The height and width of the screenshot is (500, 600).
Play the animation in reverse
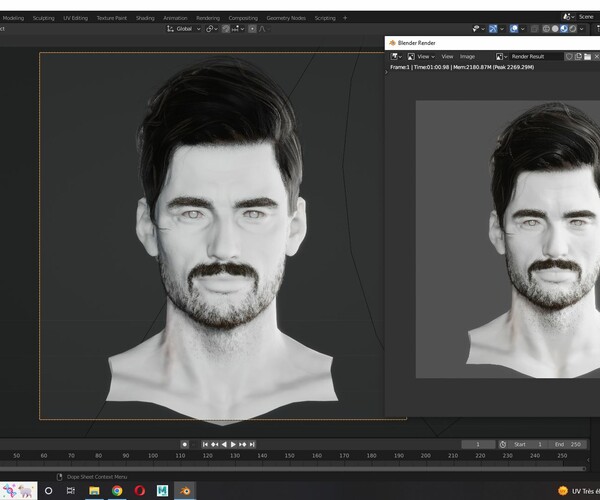(224, 445)
